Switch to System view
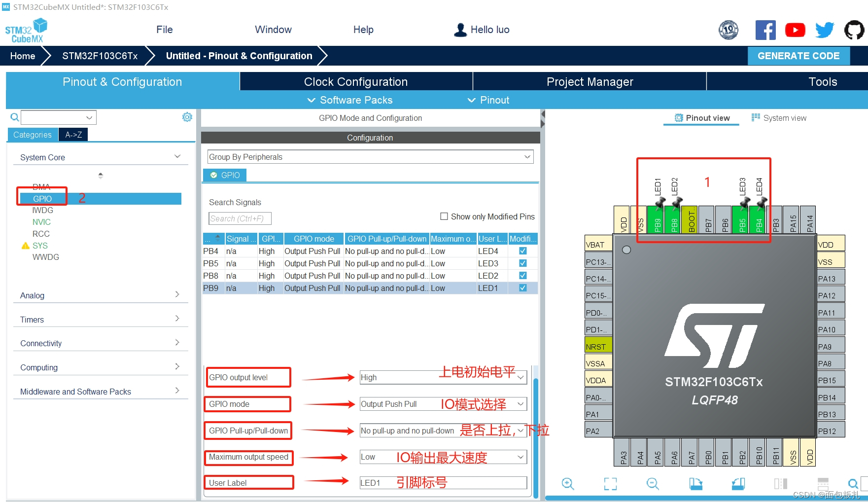Viewport: 868px width, 504px height. point(779,118)
